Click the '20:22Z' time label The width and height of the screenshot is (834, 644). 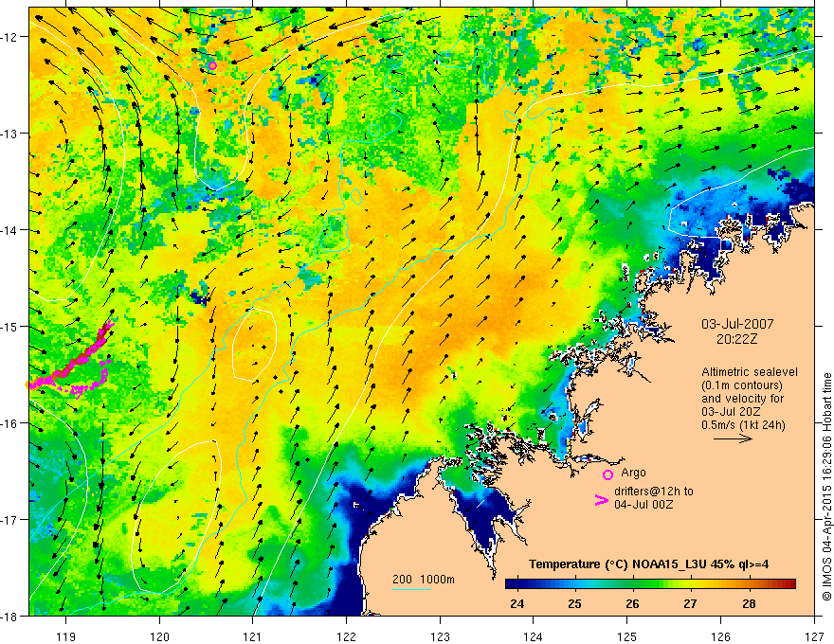coord(736,339)
